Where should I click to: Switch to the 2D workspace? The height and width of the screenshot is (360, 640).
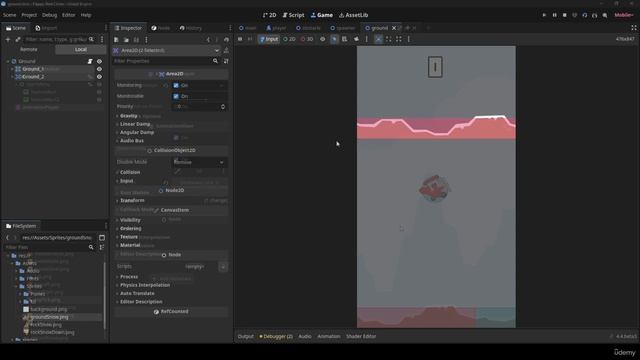269,15
